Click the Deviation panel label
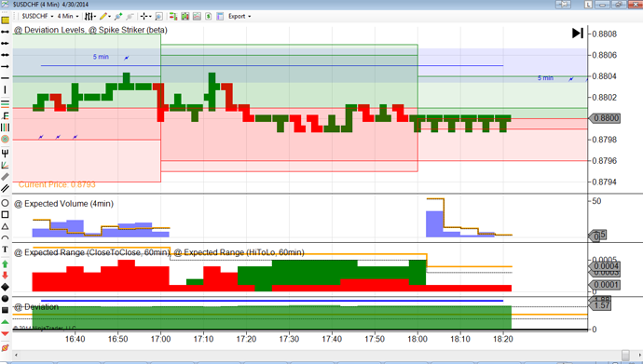This screenshot has height=364, width=643. [x=37, y=307]
